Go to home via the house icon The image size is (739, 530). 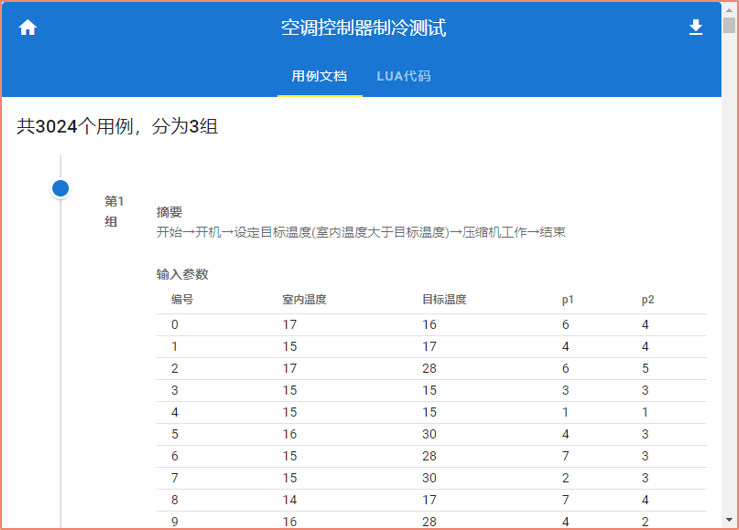28,27
